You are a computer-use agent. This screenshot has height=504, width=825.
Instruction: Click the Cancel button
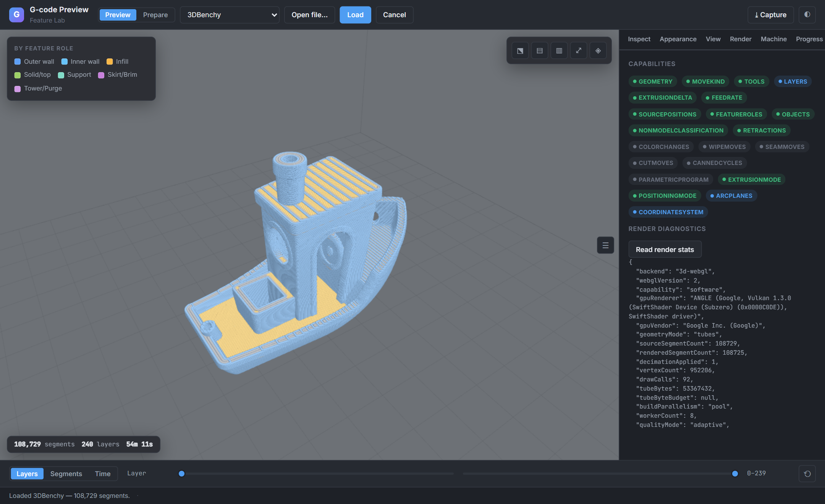394,15
